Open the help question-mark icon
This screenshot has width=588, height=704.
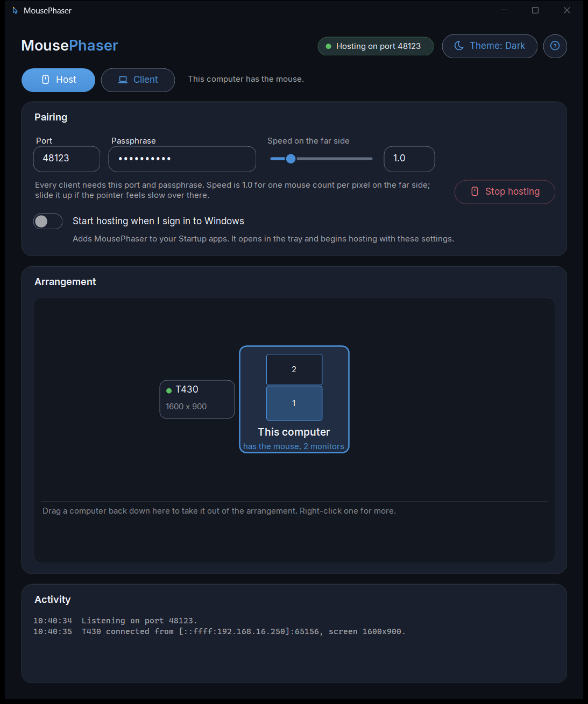pos(555,46)
